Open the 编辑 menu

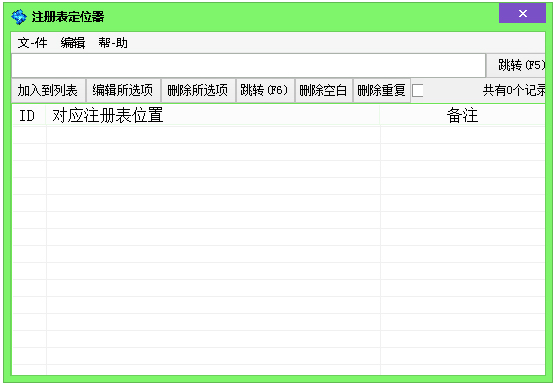coord(73,43)
